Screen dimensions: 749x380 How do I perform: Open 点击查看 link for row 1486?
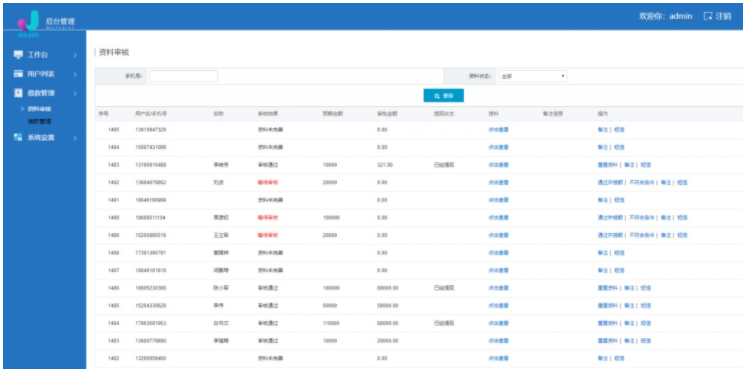[x=498, y=288]
